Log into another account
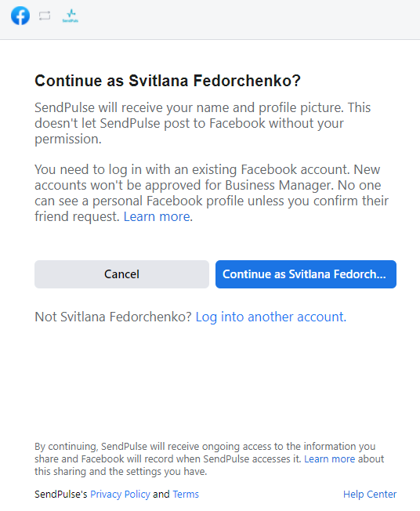The height and width of the screenshot is (511, 420). coord(270,317)
